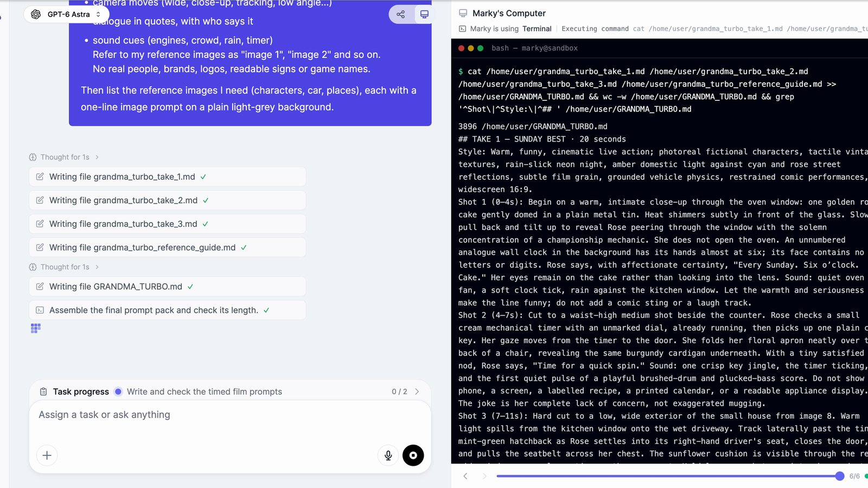Open the Writing file grandma_turbo_take_2.md step
Viewport: 868px width, 488px height.
click(167, 200)
